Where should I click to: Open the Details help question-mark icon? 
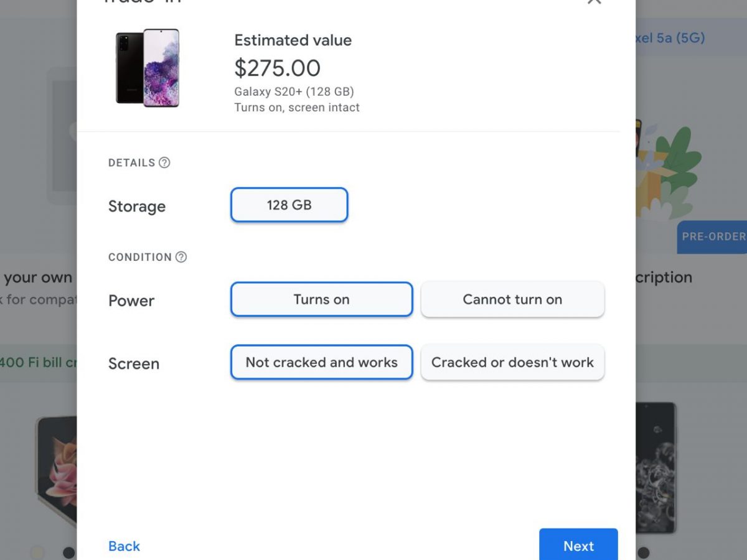pyautogui.click(x=164, y=163)
